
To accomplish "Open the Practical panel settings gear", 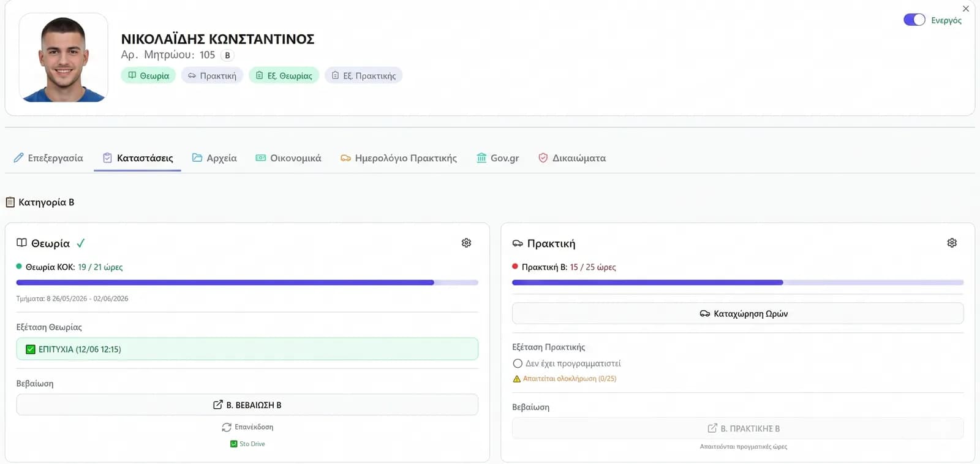I will pyautogui.click(x=952, y=243).
